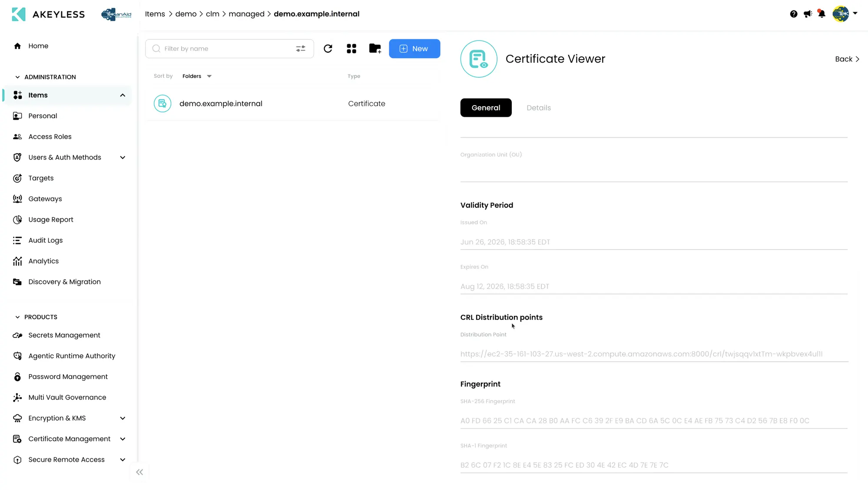
Task: Click the Agentic Runtime Authority icon
Action: (x=17, y=356)
